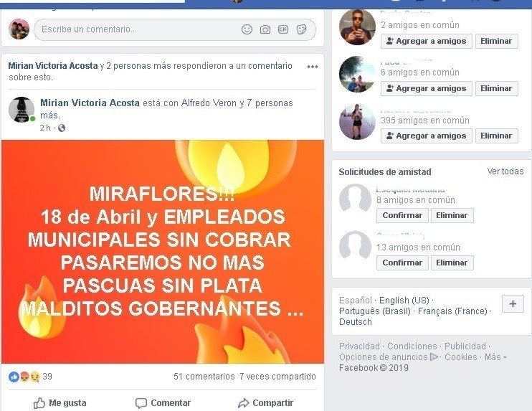
Task: Click the public globe privacy icon
Action: tap(62, 128)
